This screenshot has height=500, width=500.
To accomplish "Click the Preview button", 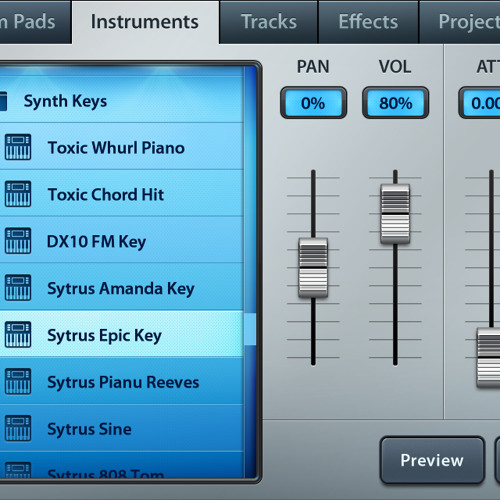I will pos(432,460).
